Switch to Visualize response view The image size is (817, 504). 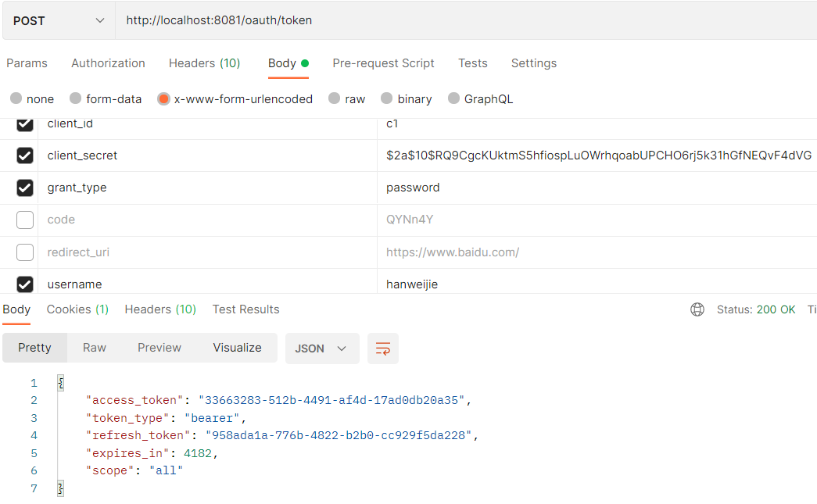pos(237,348)
